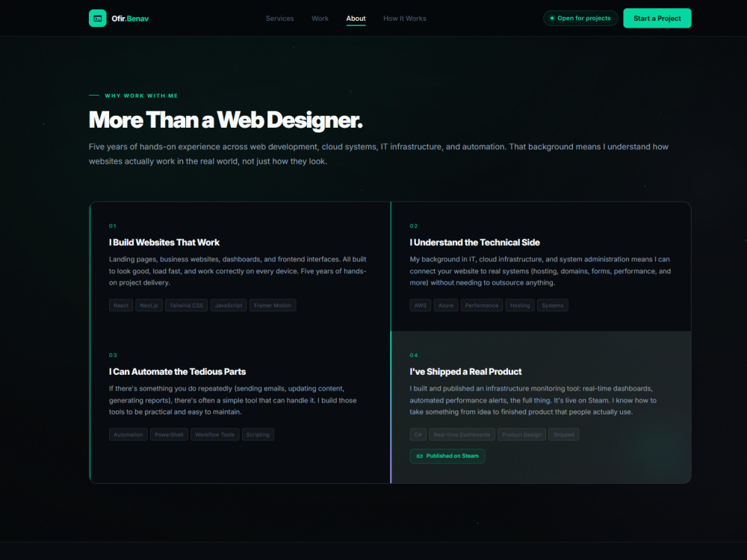Image resolution: width=747 pixels, height=560 pixels.
Task: Click the Tailwind CSS tag
Action: [x=186, y=305]
